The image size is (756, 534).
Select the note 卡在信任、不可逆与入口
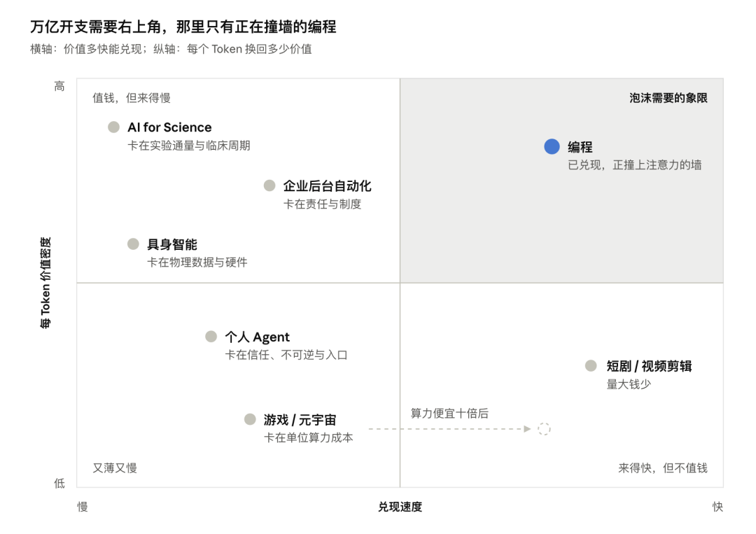pyautogui.click(x=286, y=355)
